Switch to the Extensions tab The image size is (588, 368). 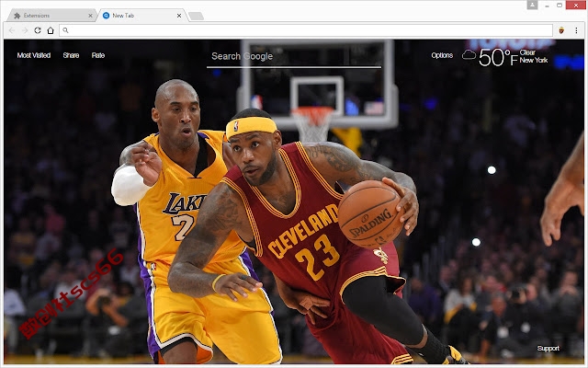point(51,16)
